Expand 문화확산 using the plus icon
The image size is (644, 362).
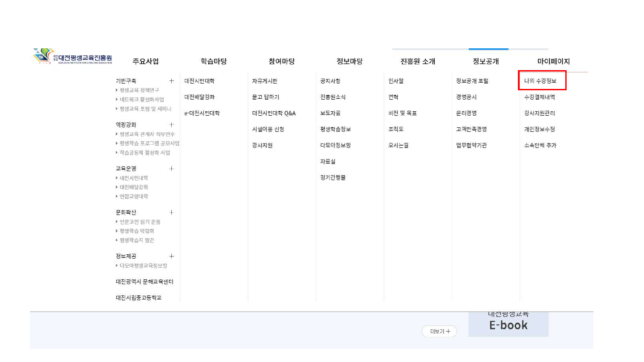171,212
